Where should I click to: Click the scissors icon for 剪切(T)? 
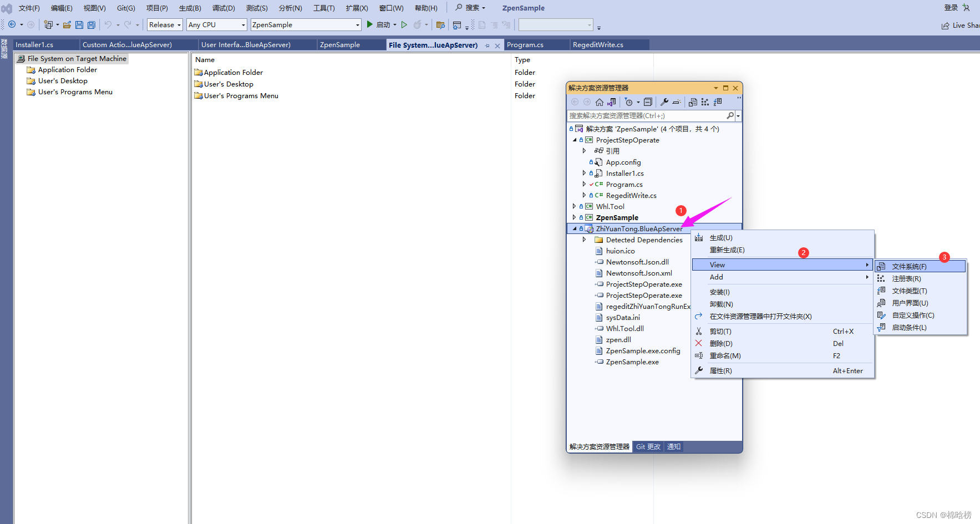point(699,331)
